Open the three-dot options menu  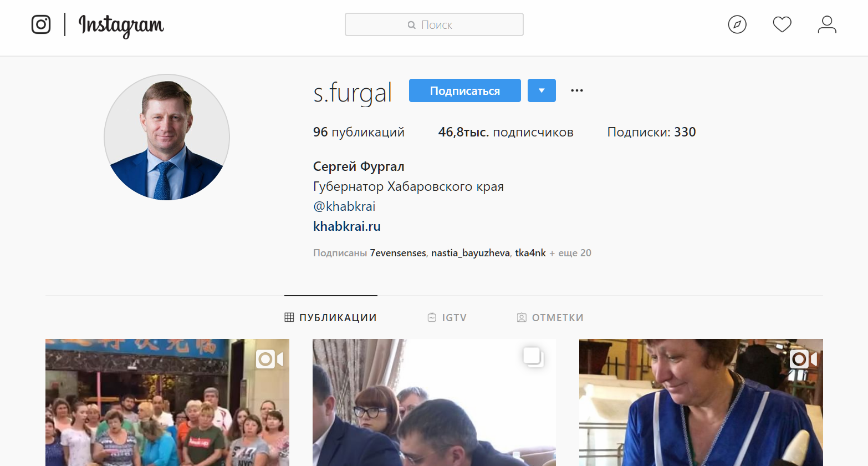point(577,90)
